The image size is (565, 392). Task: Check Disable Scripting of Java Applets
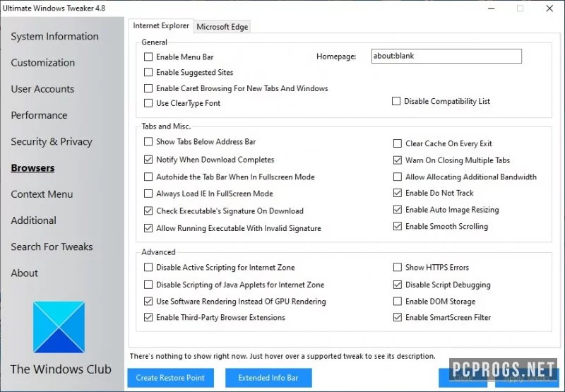(148, 285)
